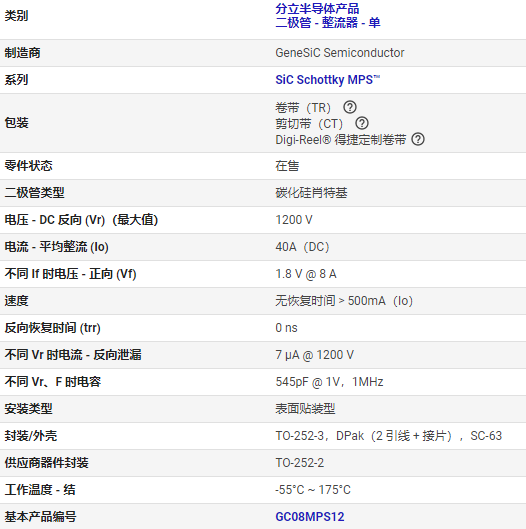
Task: Click the 在售 part status value
Action: (287, 166)
